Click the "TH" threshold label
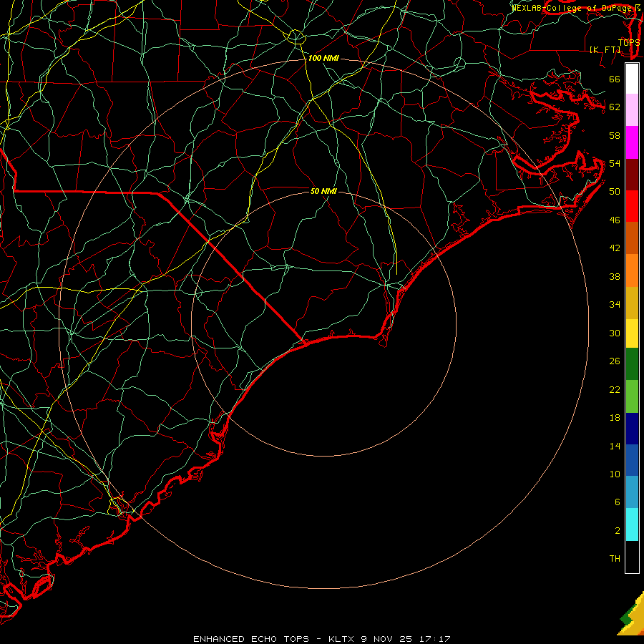This screenshot has width=644, height=644. pyautogui.click(x=615, y=559)
